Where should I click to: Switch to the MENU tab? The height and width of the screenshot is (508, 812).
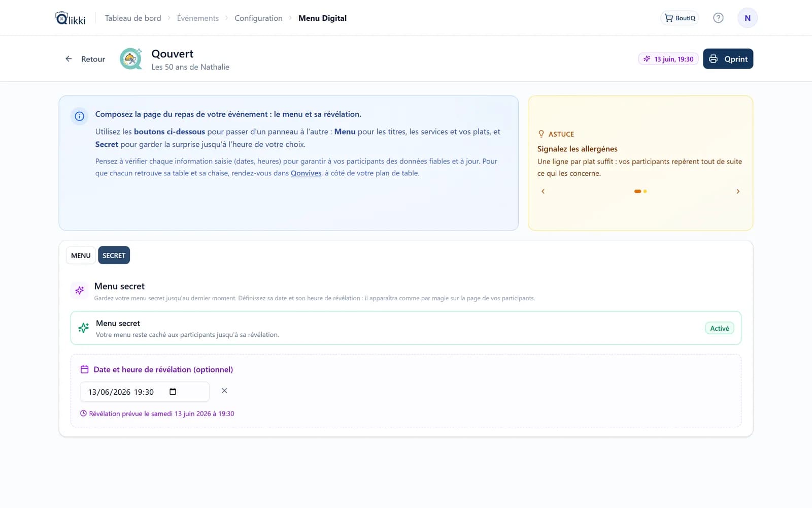point(81,256)
